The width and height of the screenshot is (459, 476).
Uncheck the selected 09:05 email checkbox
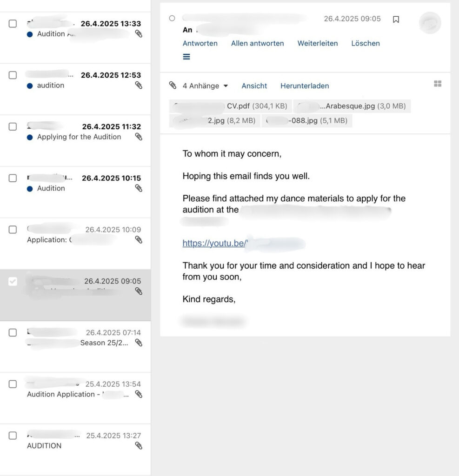(x=13, y=281)
